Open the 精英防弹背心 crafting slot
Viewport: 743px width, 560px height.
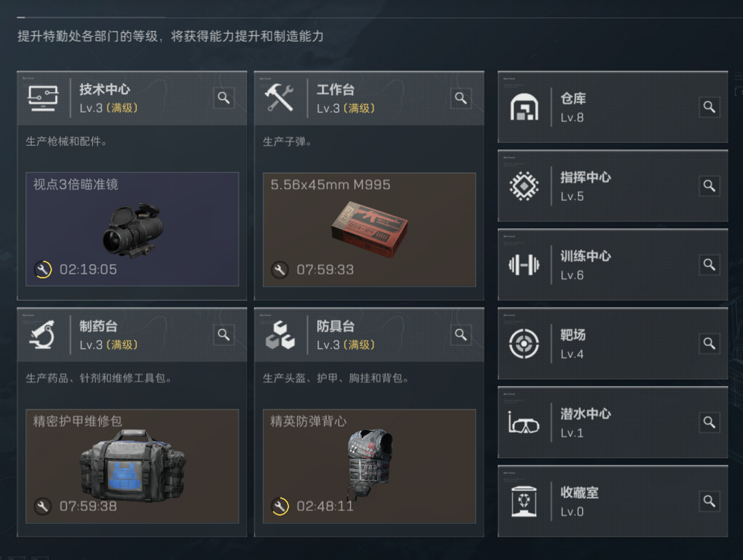point(369,466)
